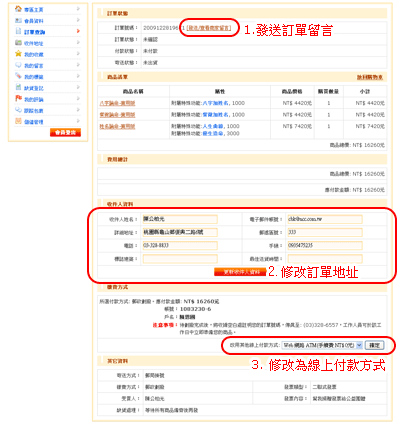Click the gold star favorites icon

click(x=18, y=54)
